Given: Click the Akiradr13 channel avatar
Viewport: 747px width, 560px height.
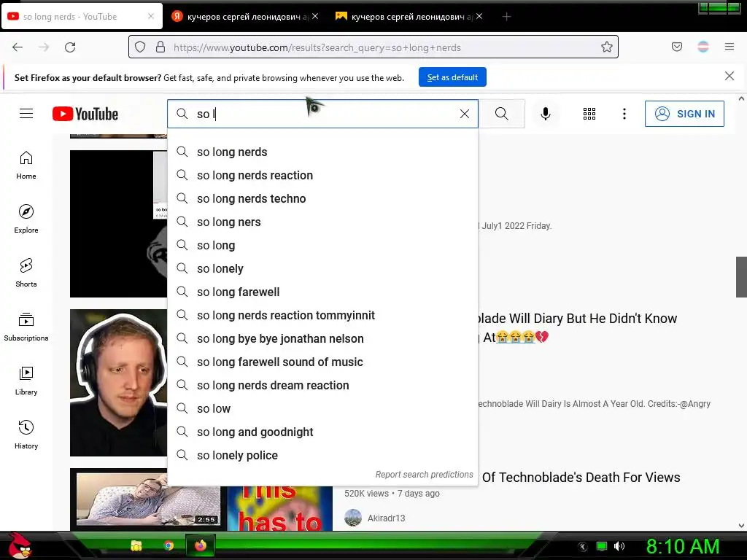Looking at the screenshot, I should (x=353, y=518).
